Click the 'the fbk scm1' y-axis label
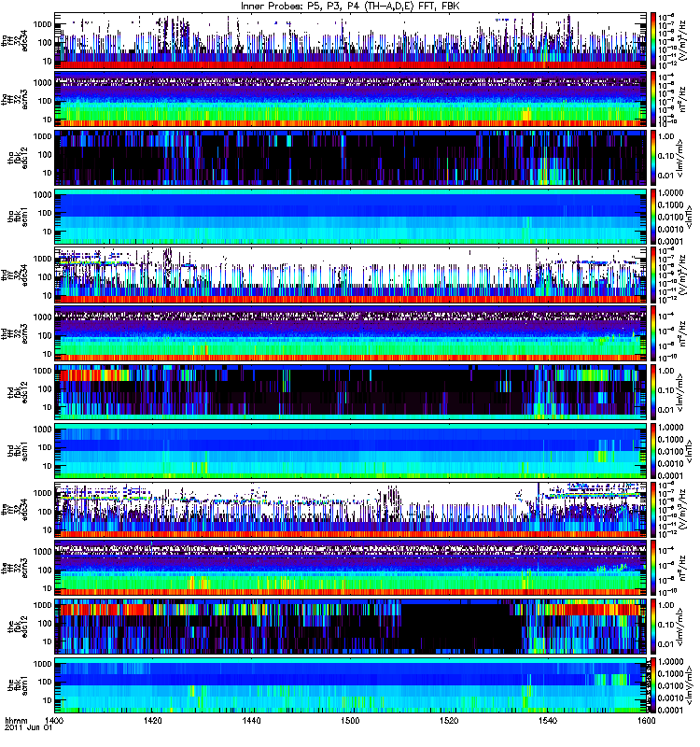Screen dimensions: 700x747 18,685
